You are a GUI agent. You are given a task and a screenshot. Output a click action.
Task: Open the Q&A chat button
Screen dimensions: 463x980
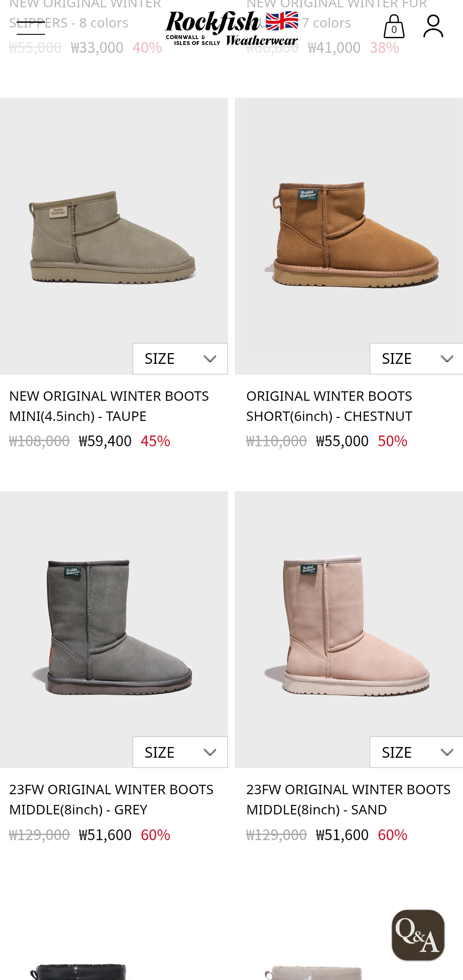418,935
